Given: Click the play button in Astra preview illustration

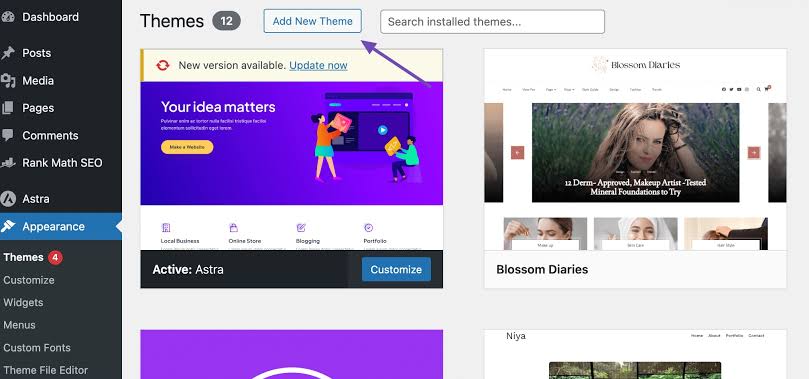Looking at the screenshot, I should tap(382, 130).
